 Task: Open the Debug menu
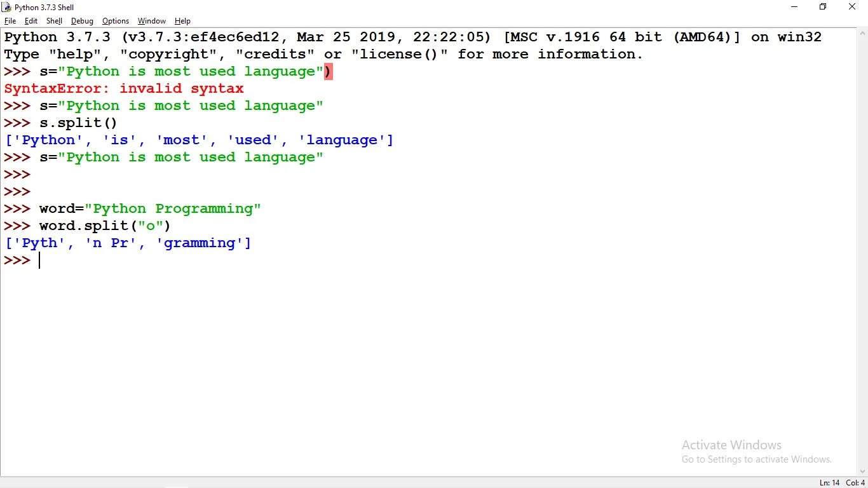82,21
